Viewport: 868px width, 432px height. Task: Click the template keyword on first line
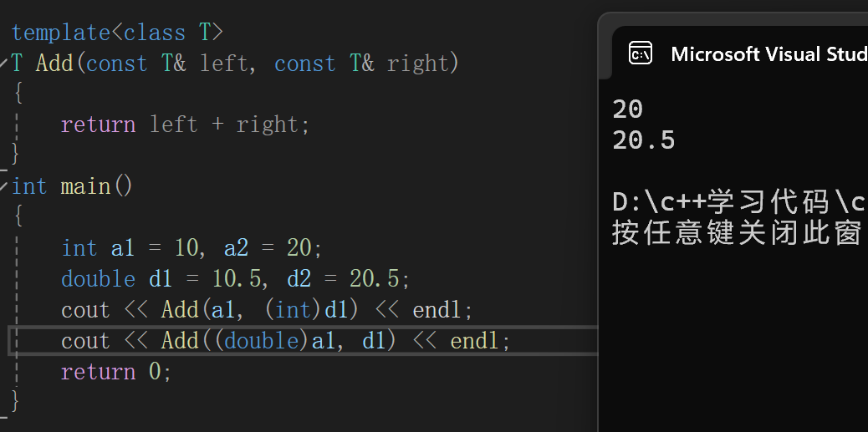61,32
